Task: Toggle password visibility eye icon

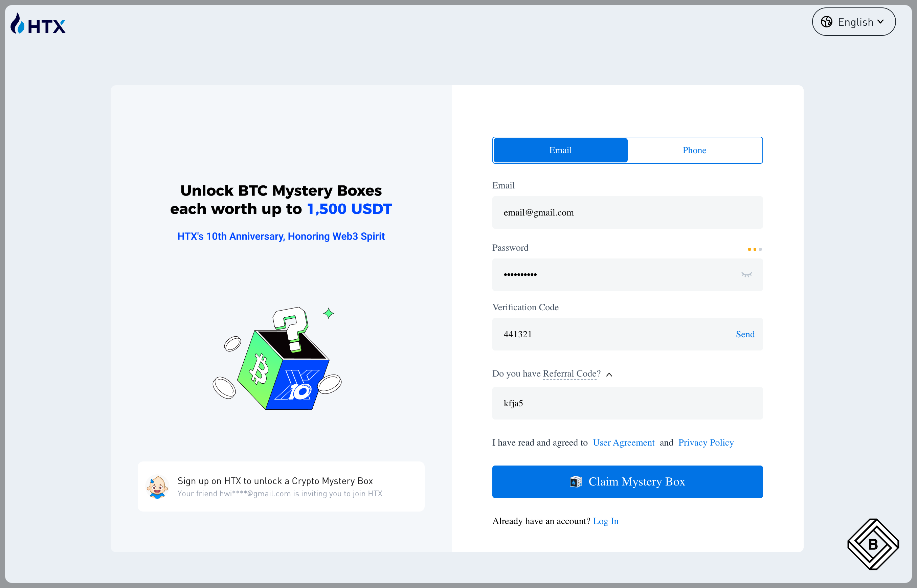Action: [746, 274]
